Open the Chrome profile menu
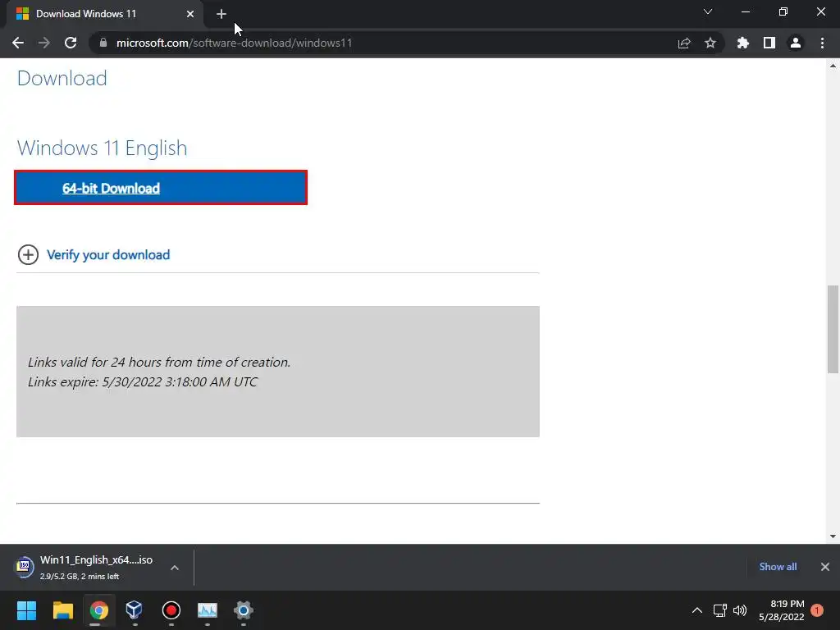 (796, 43)
